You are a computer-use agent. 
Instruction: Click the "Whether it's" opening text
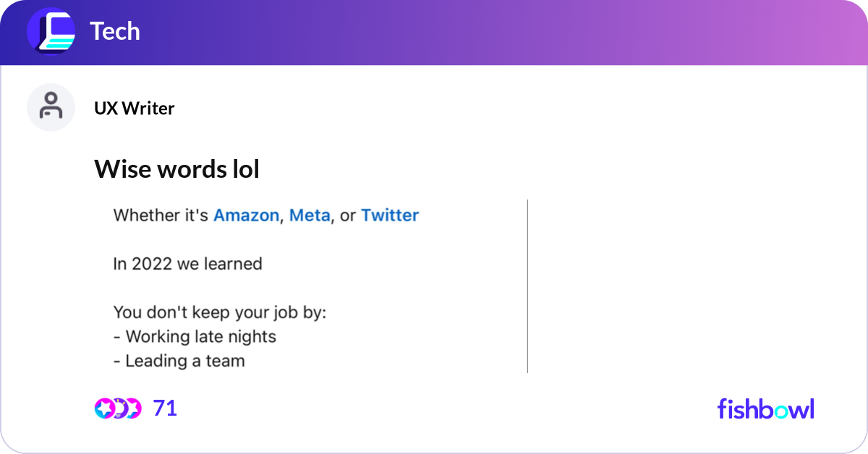161,215
